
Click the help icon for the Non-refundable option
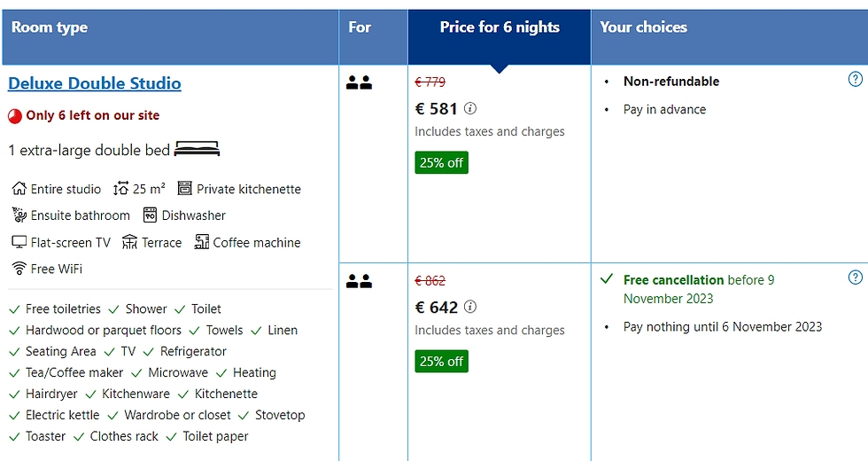coord(855,80)
